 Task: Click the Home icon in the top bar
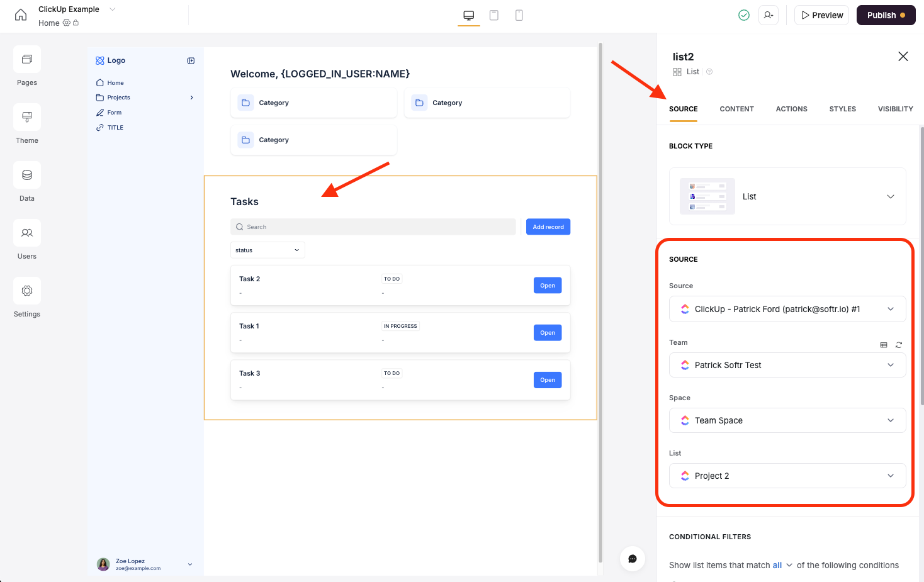21,14
